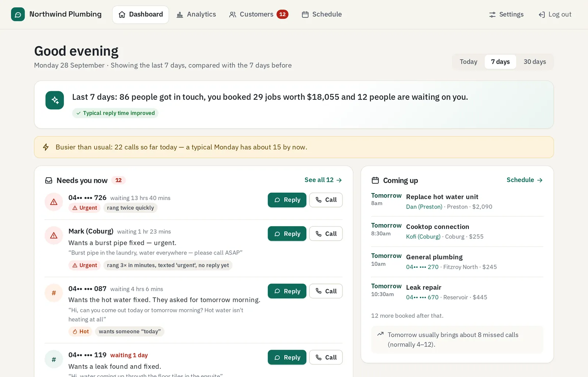The height and width of the screenshot is (377, 588).
Task: Go to the Analytics tab
Action: click(196, 14)
